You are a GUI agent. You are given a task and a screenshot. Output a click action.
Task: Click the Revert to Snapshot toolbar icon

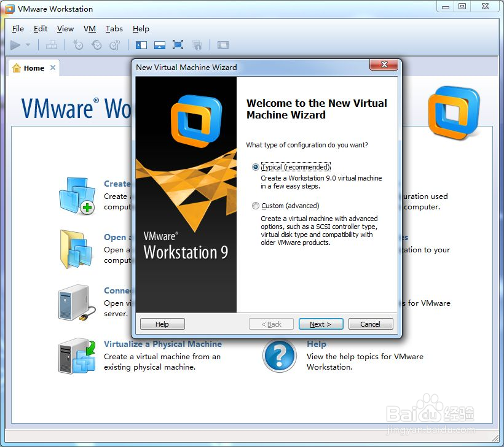(96, 45)
